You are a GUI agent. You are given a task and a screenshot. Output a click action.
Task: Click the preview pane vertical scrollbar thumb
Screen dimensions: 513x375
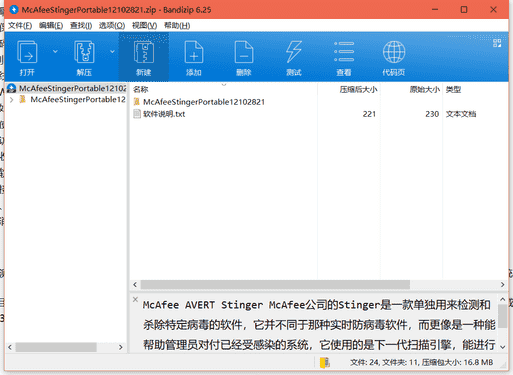(503, 316)
